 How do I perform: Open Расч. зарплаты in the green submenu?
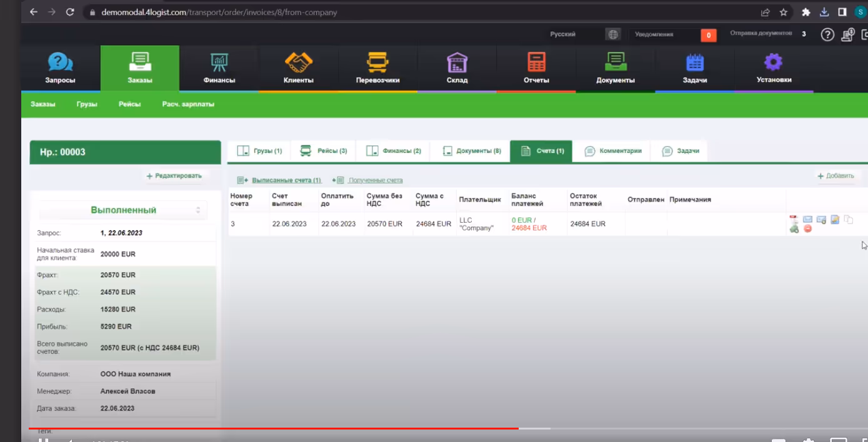click(x=188, y=104)
